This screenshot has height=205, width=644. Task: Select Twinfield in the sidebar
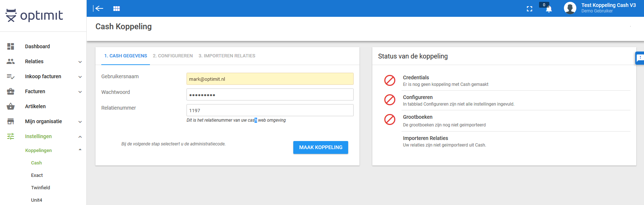click(x=41, y=188)
